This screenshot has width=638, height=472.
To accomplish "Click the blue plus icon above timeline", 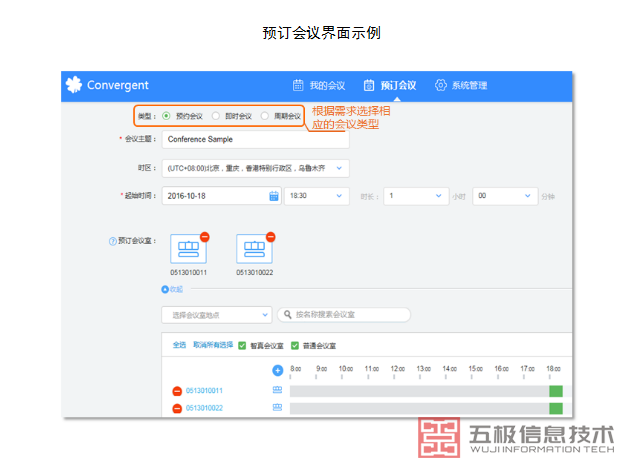I will coord(277,370).
